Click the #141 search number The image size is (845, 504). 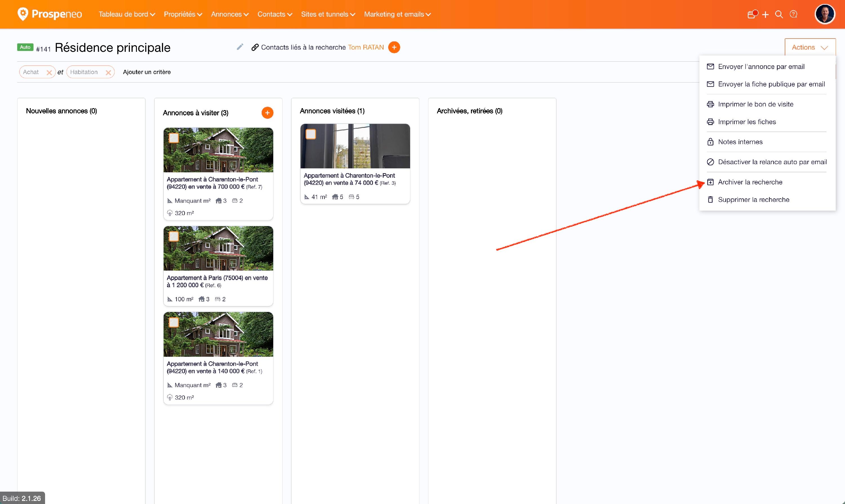pos(43,49)
